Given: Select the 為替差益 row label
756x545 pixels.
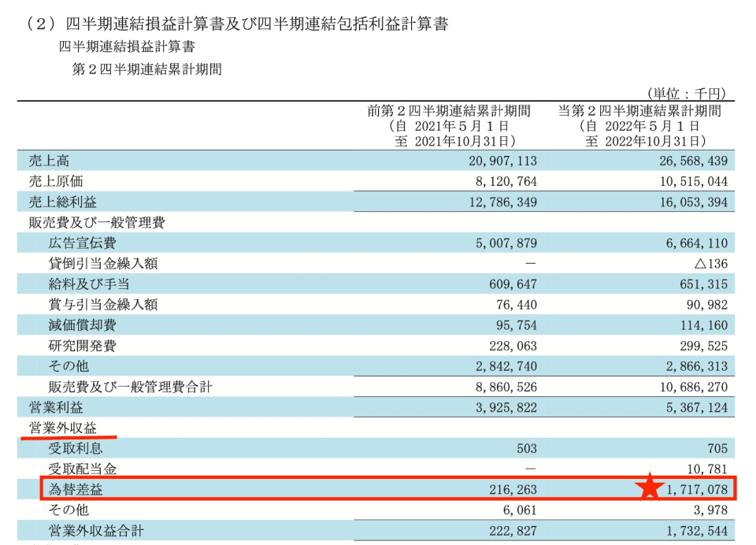Looking at the screenshot, I should click(76, 490).
